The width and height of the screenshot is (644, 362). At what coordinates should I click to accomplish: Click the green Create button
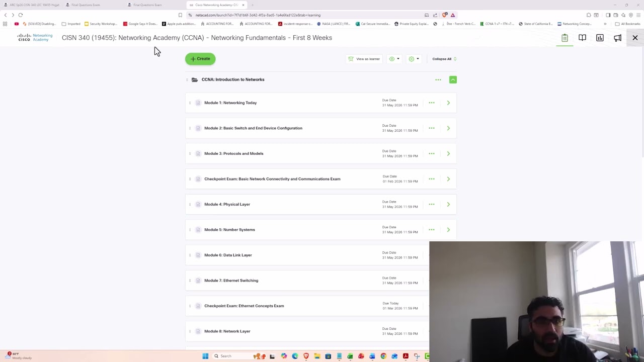click(200, 59)
